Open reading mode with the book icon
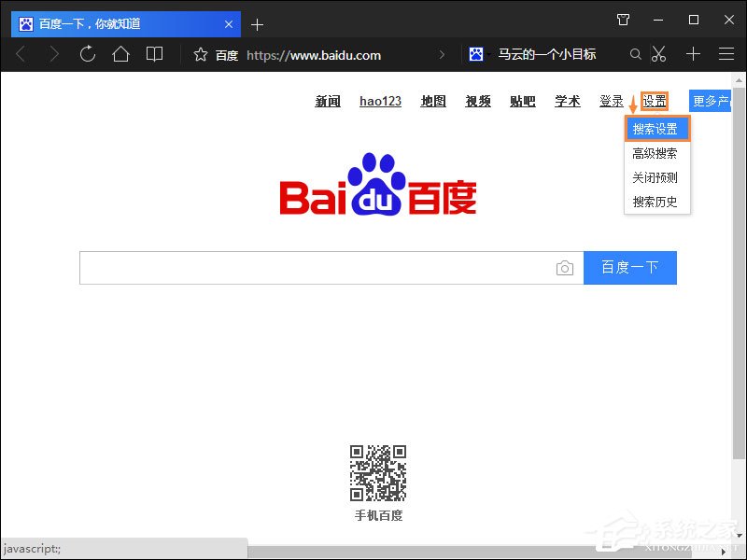 (154, 54)
